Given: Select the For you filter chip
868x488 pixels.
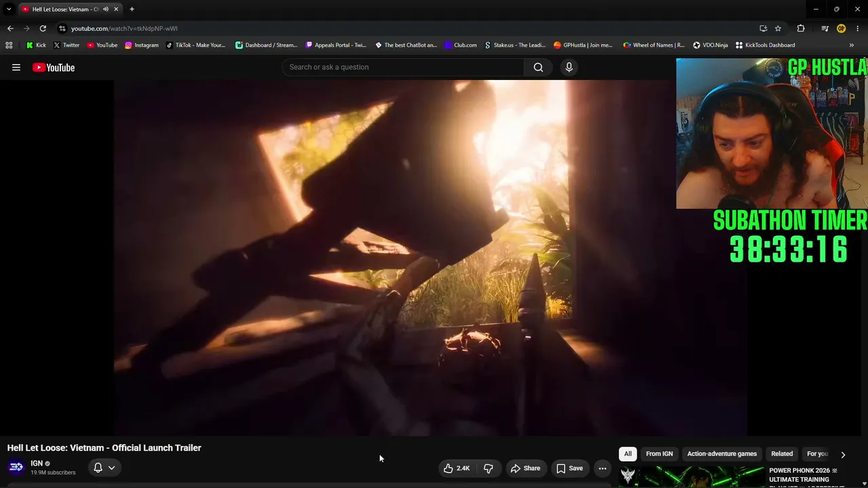Looking at the screenshot, I should [x=817, y=454].
